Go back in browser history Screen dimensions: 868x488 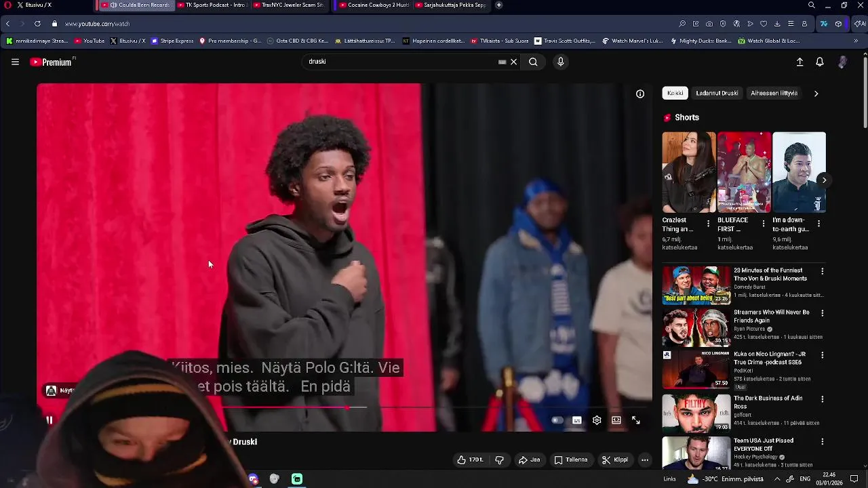pyautogui.click(x=7, y=24)
